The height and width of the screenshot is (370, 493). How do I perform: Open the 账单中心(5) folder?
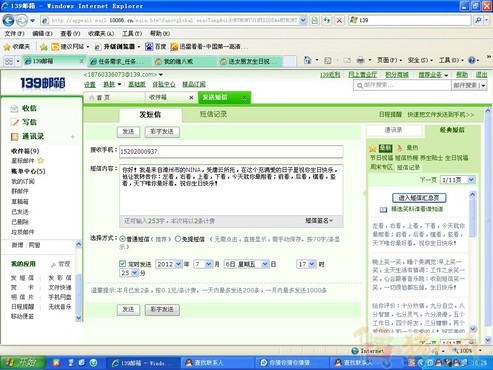[28, 171]
